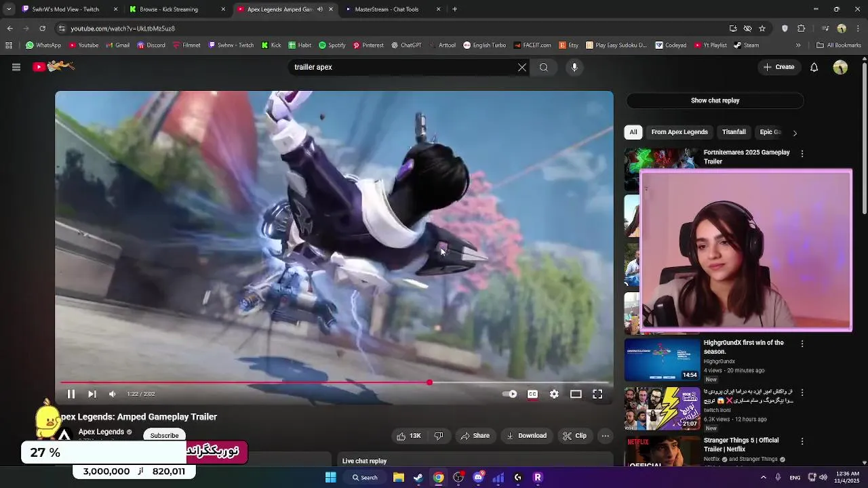Image resolution: width=868 pixels, height=488 pixels.
Task: Open 'Fortnitemares 2025 Gameplay Trailer' title
Action: click(x=747, y=157)
